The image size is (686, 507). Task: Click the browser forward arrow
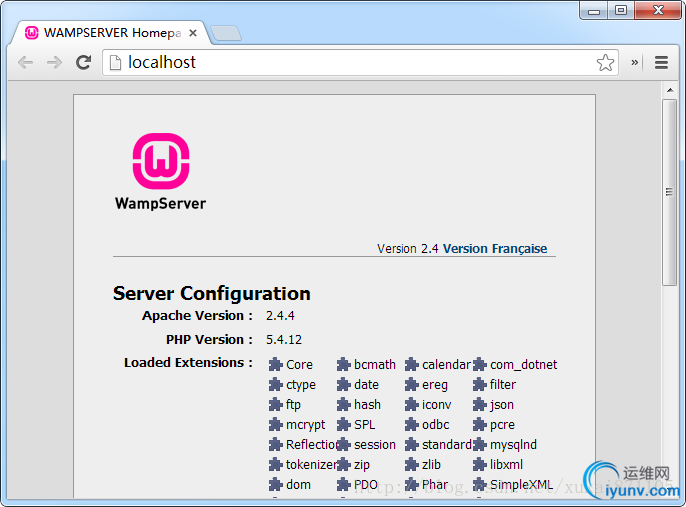(54, 63)
